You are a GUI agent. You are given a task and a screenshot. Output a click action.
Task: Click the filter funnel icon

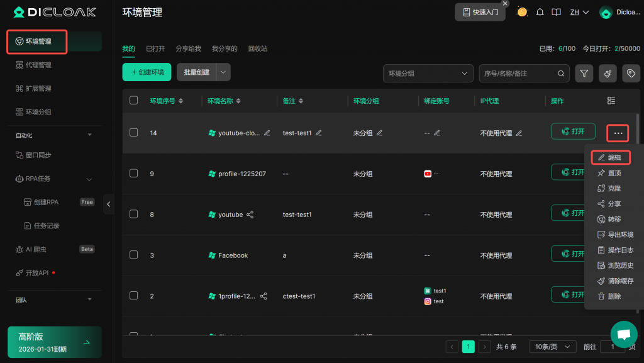584,74
